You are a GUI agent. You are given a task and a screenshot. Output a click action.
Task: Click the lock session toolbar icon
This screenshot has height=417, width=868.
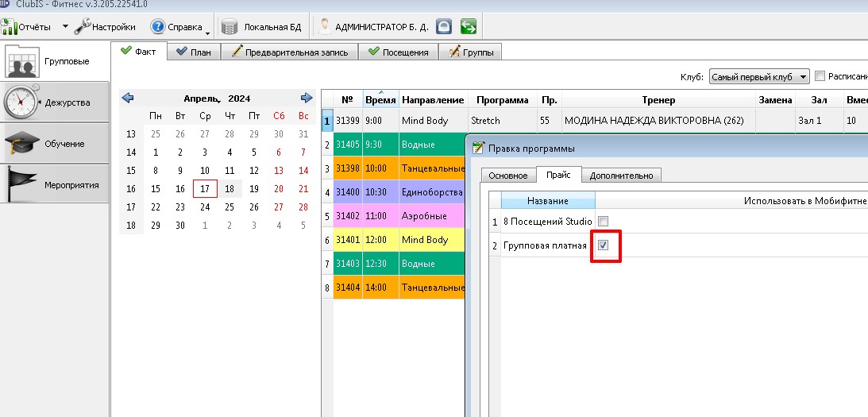[x=444, y=26]
